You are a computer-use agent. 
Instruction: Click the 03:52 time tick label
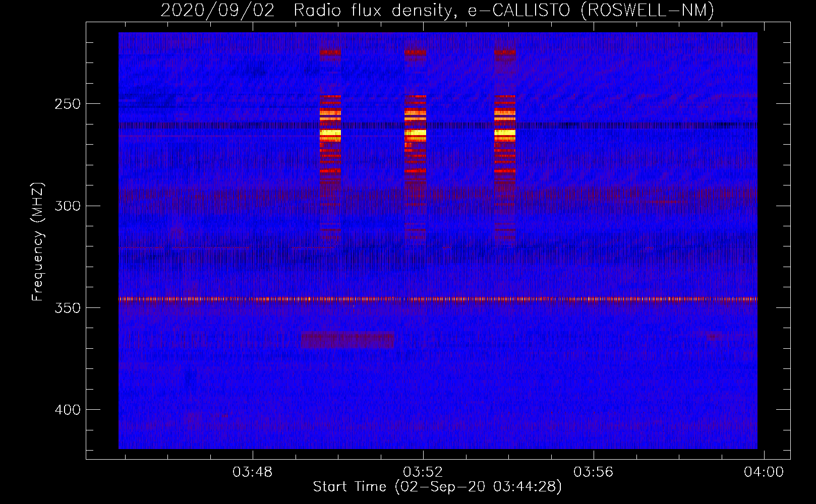click(423, 472)
